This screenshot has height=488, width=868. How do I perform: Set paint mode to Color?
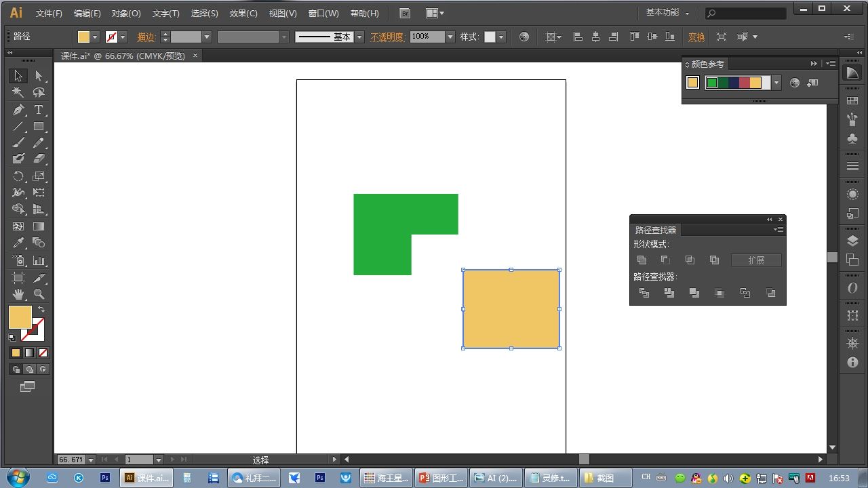[16, 353]
